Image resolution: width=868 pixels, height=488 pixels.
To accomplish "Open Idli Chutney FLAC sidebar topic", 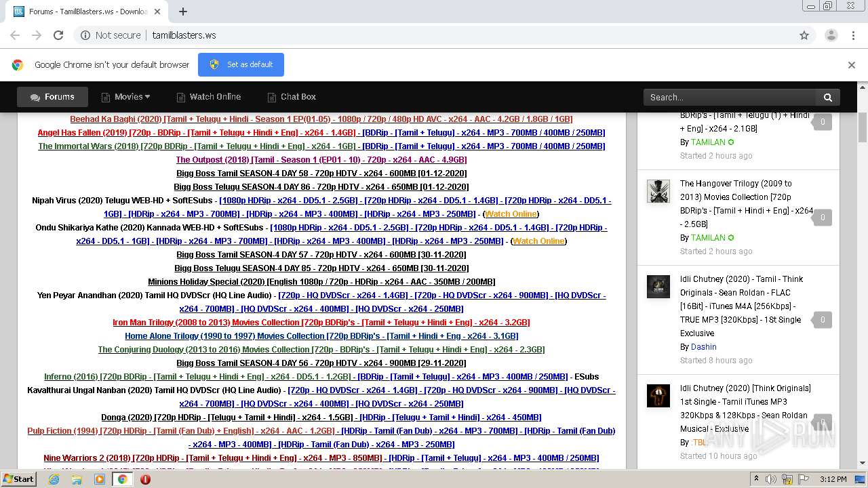I will click(742, 306).
